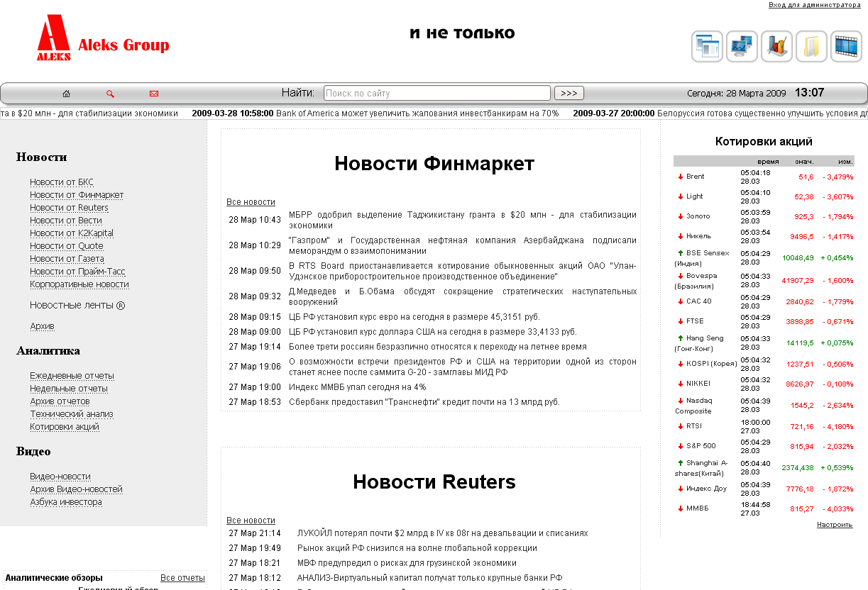
Task: Open headline on dollar rate 33,4133
Action: [433, 332]
